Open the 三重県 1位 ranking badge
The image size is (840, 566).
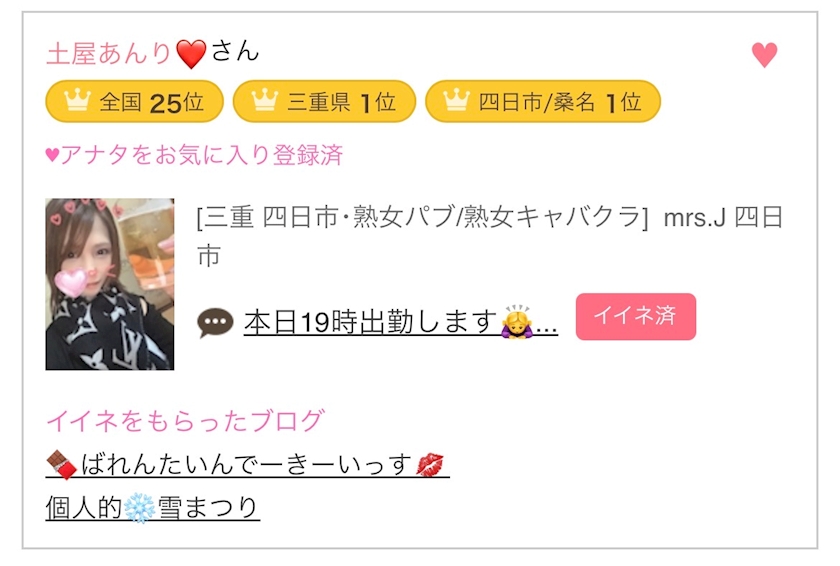tap(324, 102)
